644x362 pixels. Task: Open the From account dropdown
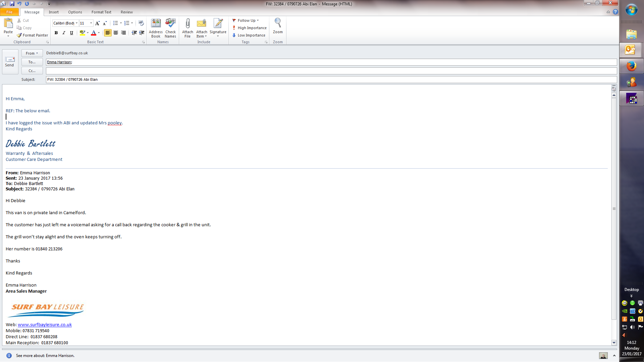[x=32, y=53]
